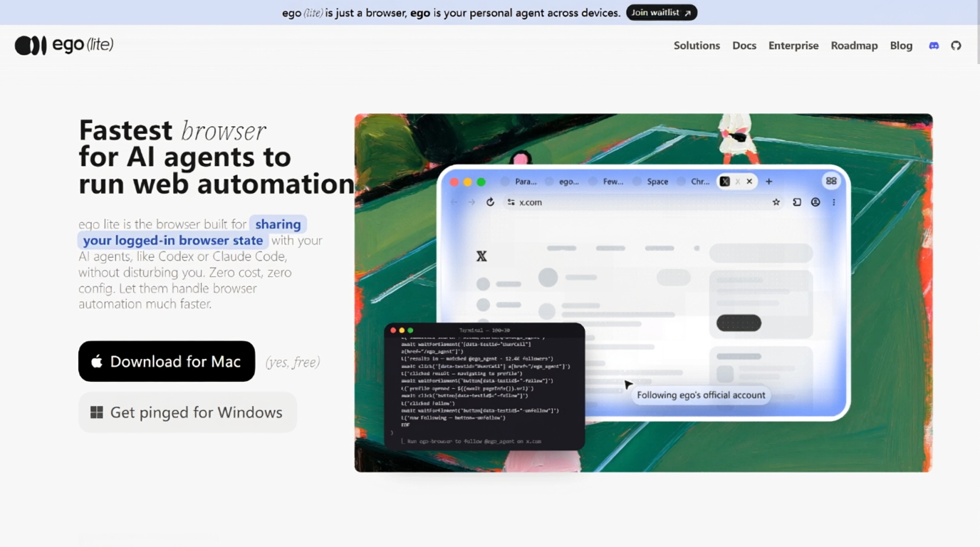The height and width of the screenshot is (547, 980).
Task: Click the bookmark star in address bar
Action: tap(776, 202)
